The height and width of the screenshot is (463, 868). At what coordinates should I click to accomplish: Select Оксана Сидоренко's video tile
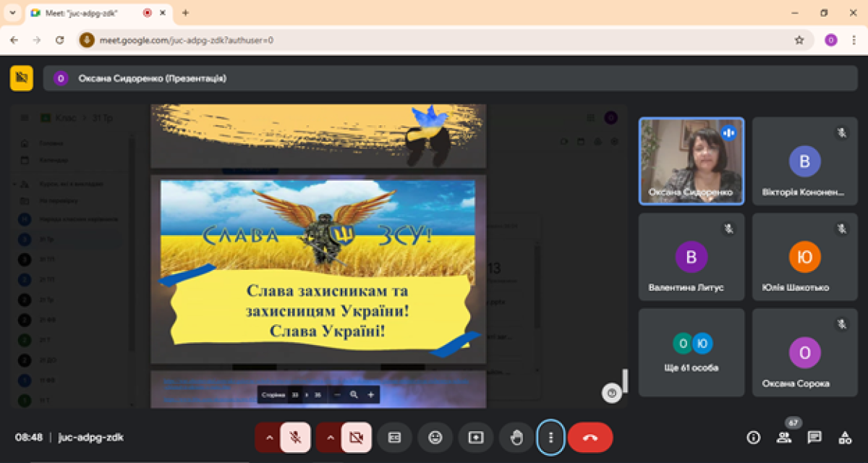pos(692,161)
